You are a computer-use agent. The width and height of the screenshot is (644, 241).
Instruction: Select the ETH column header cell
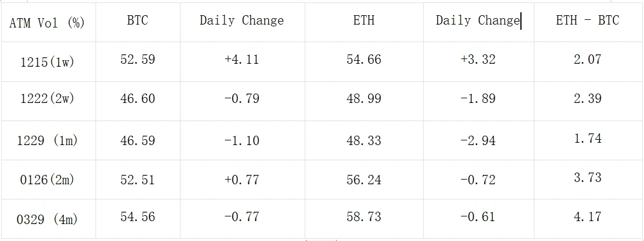(364, 20)
